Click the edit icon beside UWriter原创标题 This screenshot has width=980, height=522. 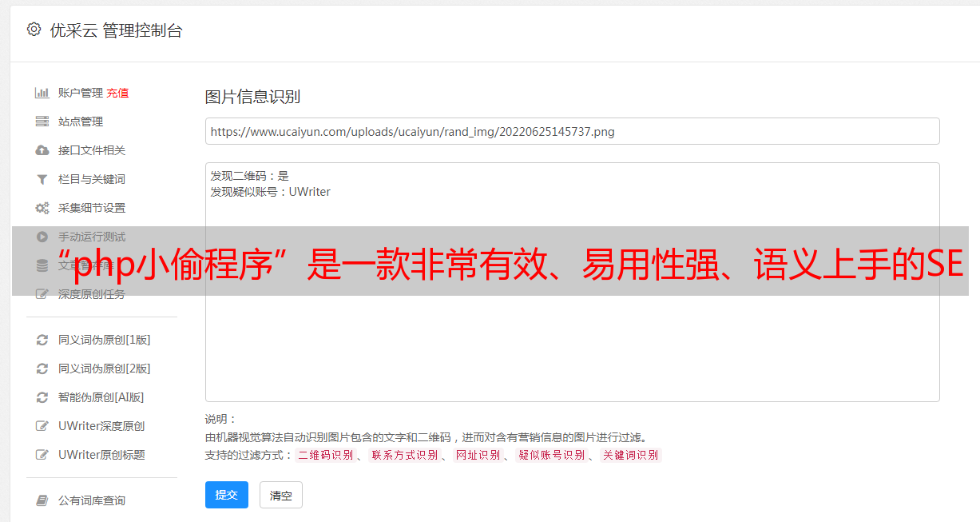pos(42,455)
